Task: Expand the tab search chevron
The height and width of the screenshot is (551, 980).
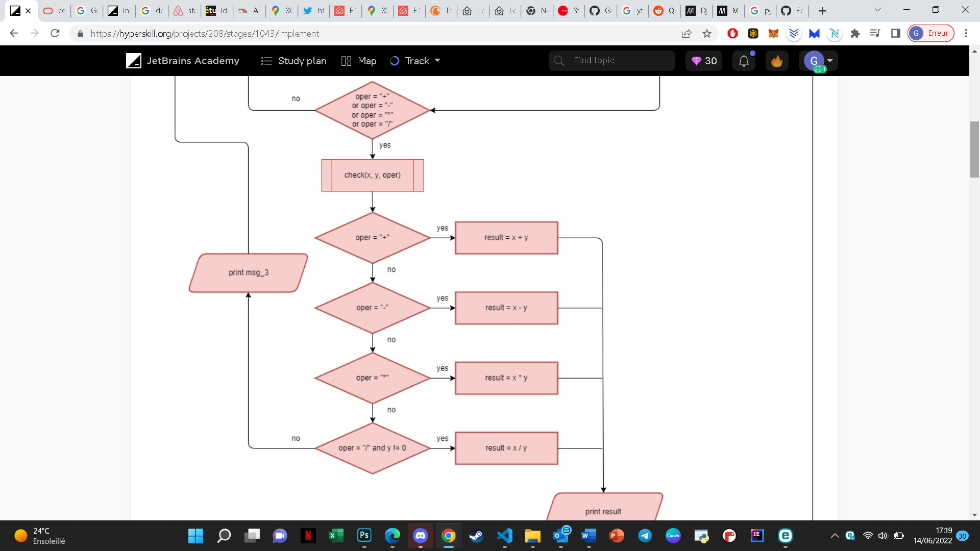Action: [x=877, y=10]
